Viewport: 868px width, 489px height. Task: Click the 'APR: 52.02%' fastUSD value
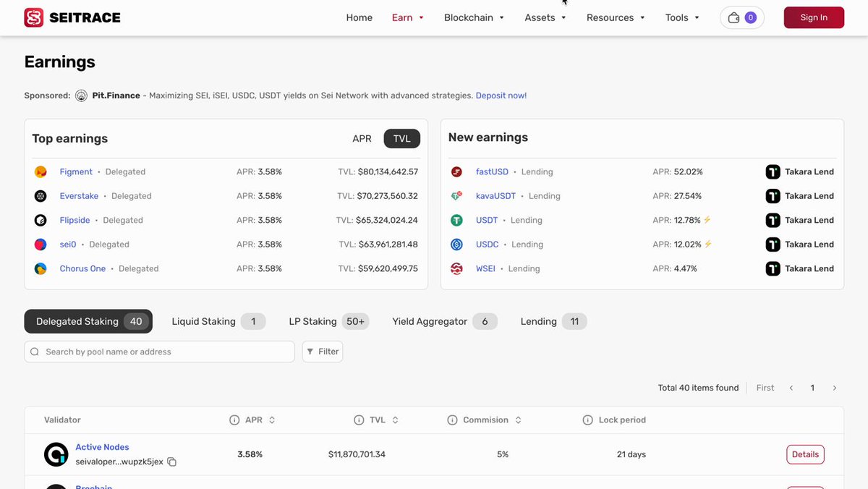coord(678,172)
